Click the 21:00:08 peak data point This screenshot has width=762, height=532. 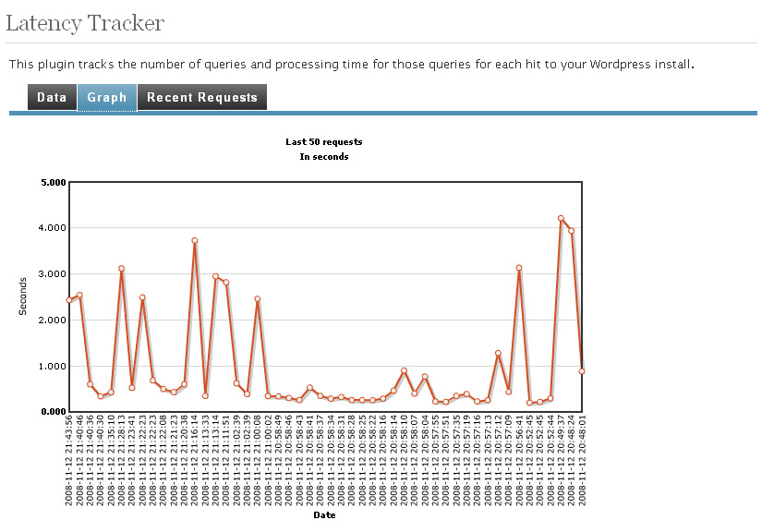[258, 299]
